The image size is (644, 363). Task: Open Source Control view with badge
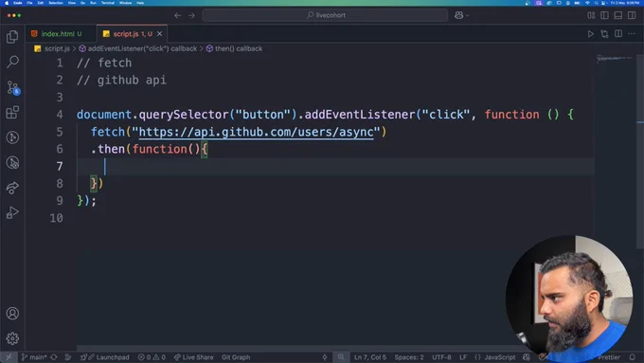pos(12,87)
